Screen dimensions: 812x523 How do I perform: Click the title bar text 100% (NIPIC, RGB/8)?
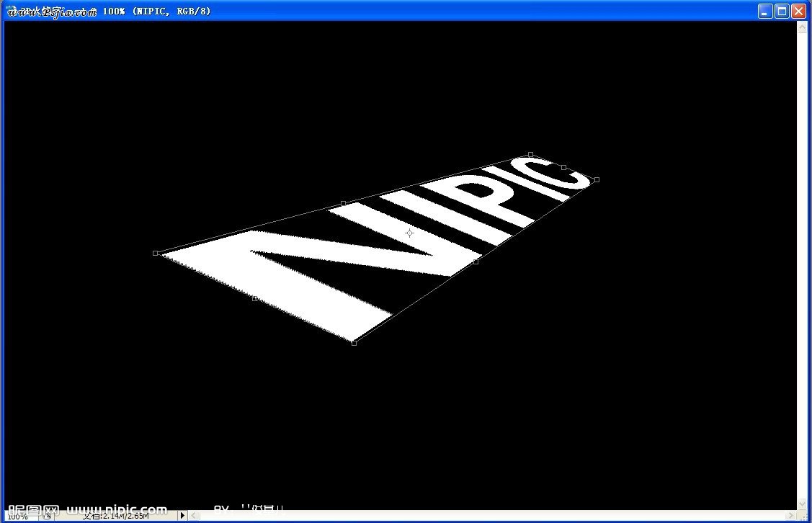click(x=157, y=11)
